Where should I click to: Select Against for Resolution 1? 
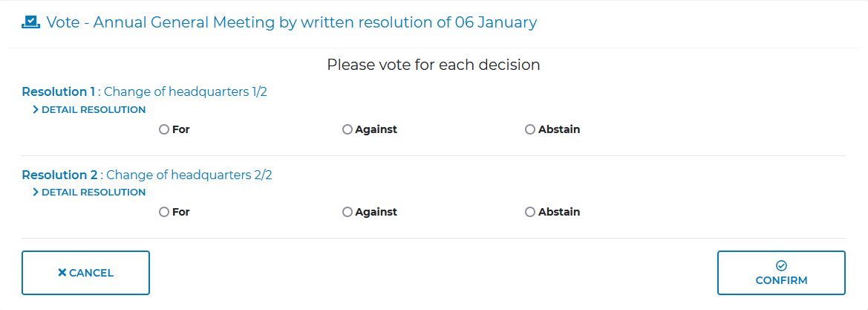point(347,129)
